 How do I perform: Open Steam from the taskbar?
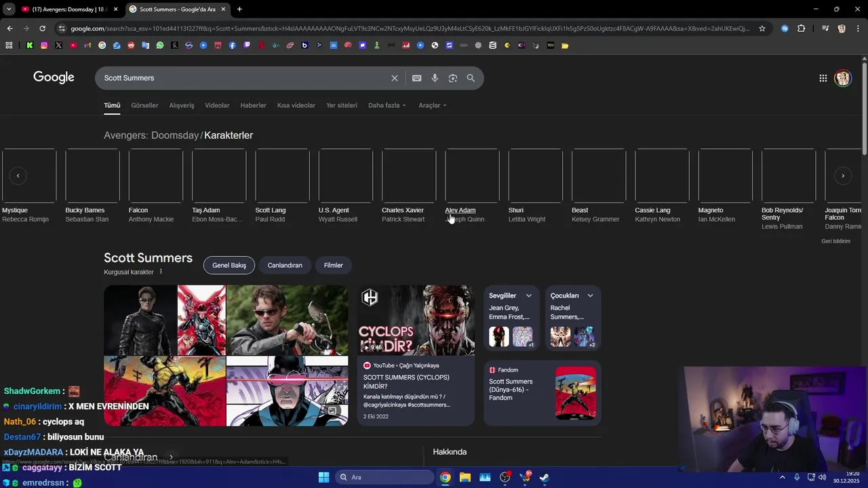(545, 477)
